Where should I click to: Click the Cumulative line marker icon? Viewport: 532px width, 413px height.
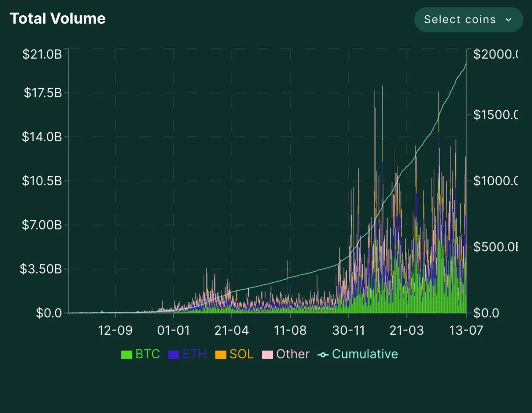pos(323,354)
